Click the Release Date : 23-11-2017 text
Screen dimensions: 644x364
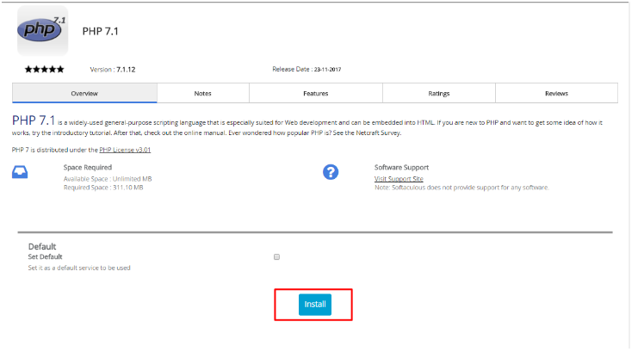307,69
